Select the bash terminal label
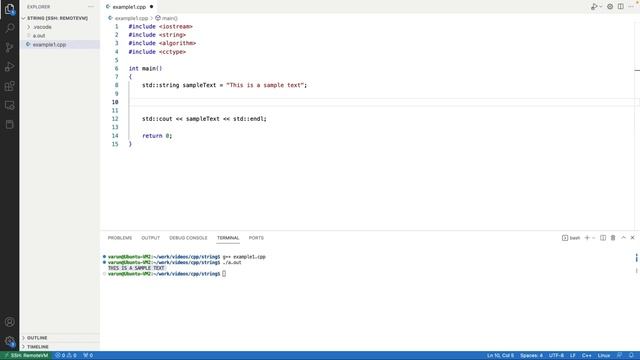Viewport: 640px width, 360px height. pos(571,238)
